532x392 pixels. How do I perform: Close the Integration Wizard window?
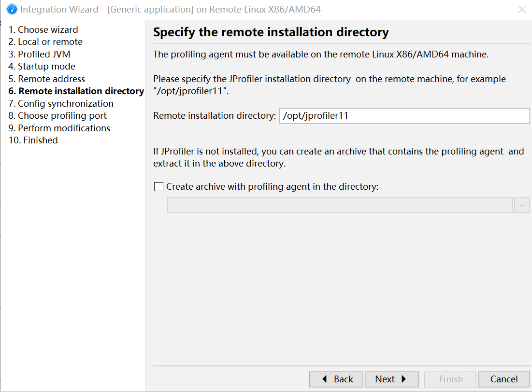click(522, 10)
